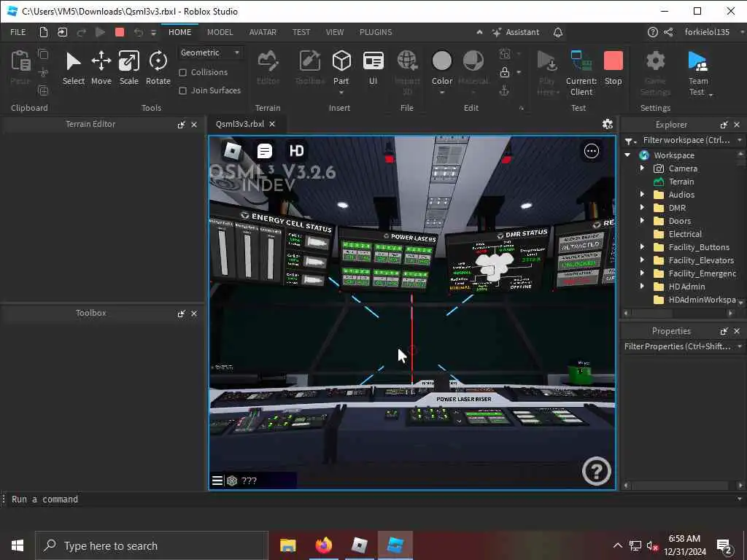Expand the Doors folder

[x=642, y=220]
